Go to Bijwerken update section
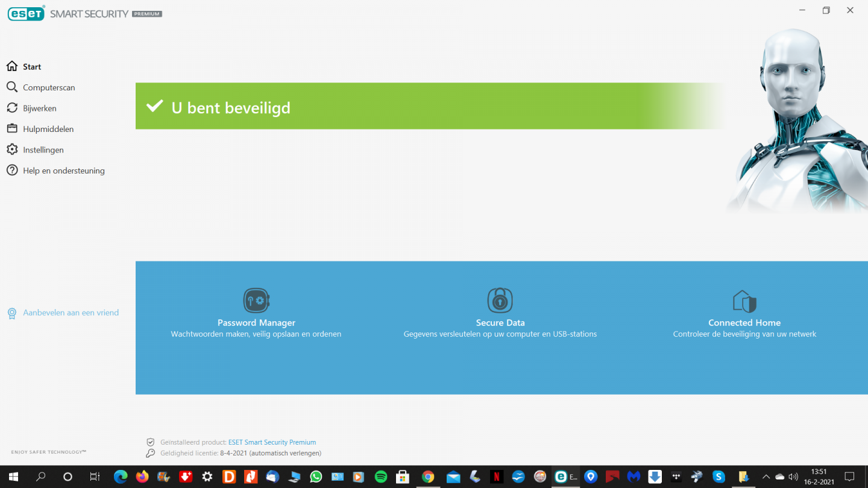The width and height of the screenshot is (868, 488). point(40,108)
